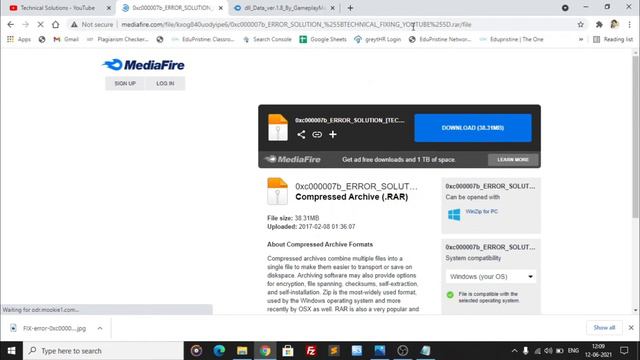640x360 pixels.
Task: Open the Search Console bookmark
Action: coord(267,39)
